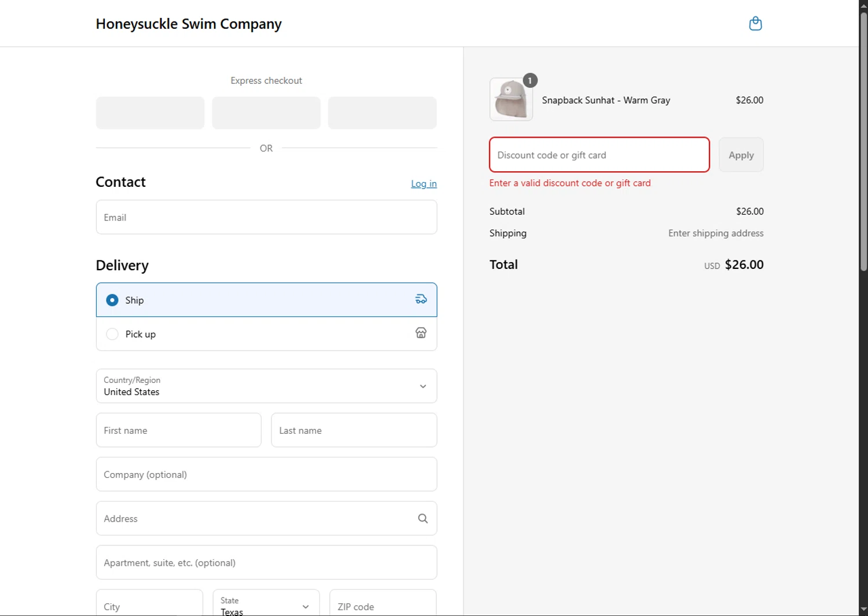Focus the Company (optional) field
Screen dimensions: 868x616
266,474
